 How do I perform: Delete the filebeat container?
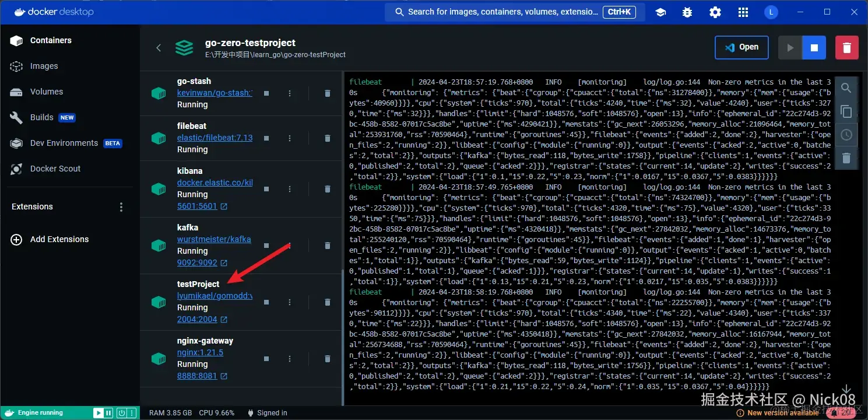coord(327,138)
